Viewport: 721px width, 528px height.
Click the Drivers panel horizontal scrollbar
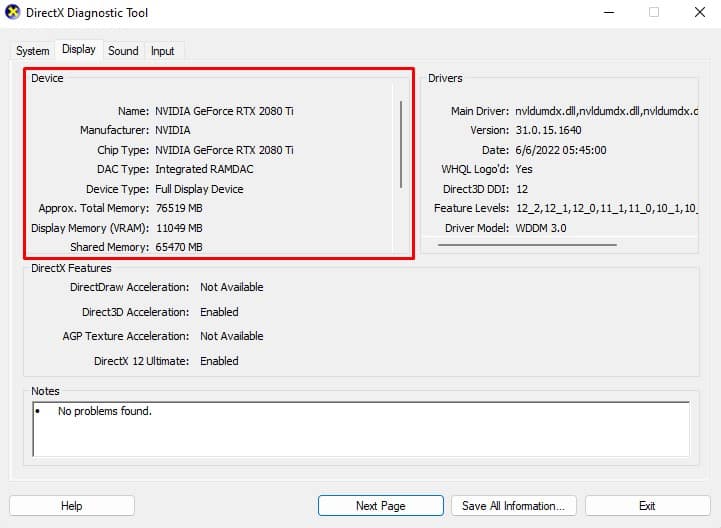click(x=527, y=245)
